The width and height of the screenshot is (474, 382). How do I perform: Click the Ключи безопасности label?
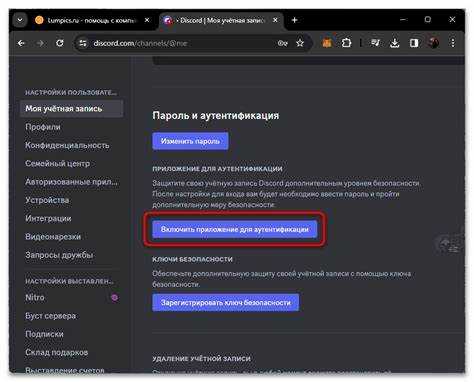[192, 259]
